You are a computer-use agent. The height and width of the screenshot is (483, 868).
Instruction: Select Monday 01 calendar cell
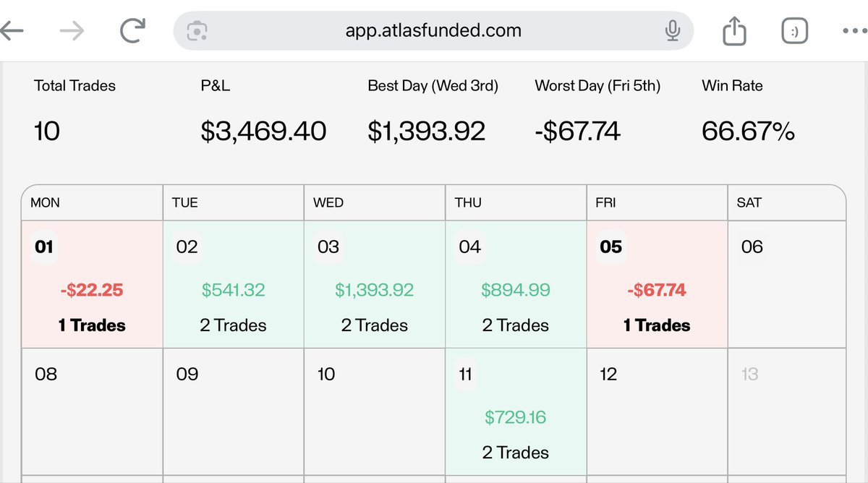92,284
